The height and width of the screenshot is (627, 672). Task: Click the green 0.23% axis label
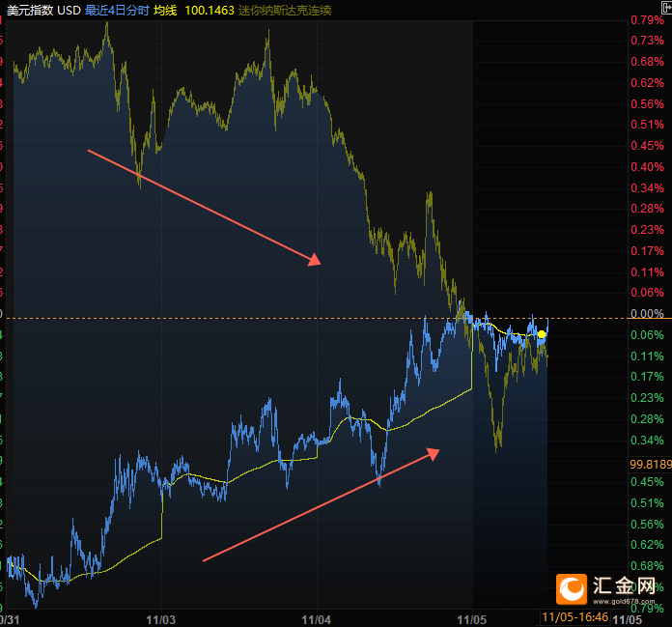tap(647, 398)
